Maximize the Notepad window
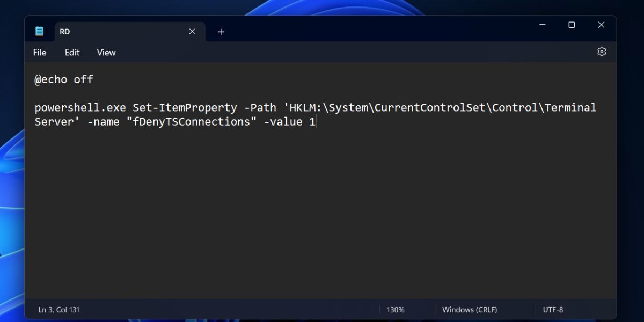This screenshot has height=322, width=644. point(572,25)
